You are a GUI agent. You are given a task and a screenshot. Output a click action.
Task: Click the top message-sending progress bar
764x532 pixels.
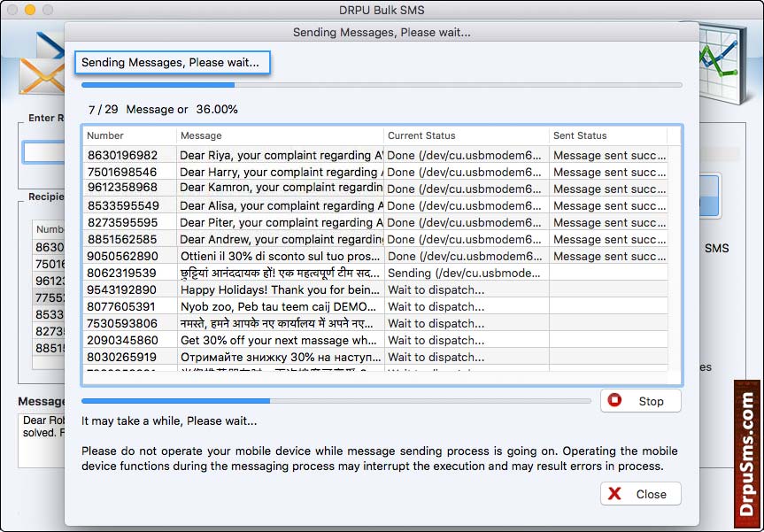coord(382,85)
